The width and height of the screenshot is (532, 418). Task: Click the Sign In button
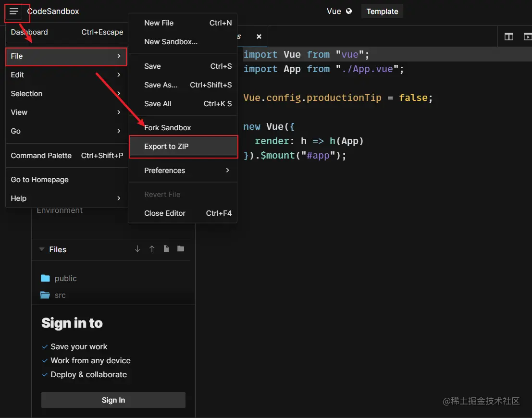click(x=113, y=400)
